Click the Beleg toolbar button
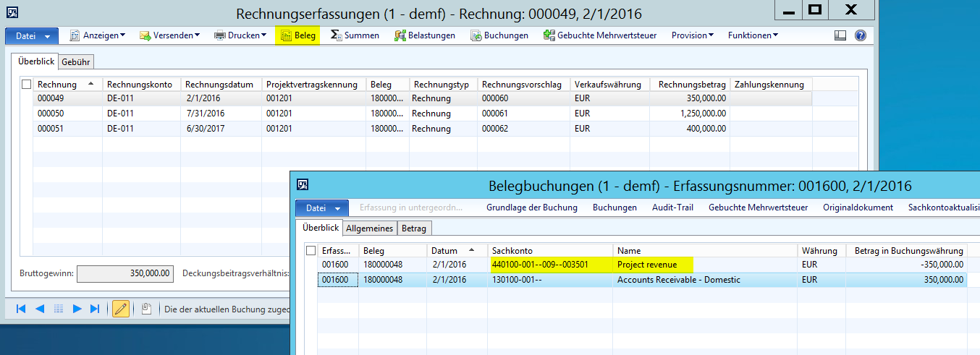980x355 pixels. [297, 35]
